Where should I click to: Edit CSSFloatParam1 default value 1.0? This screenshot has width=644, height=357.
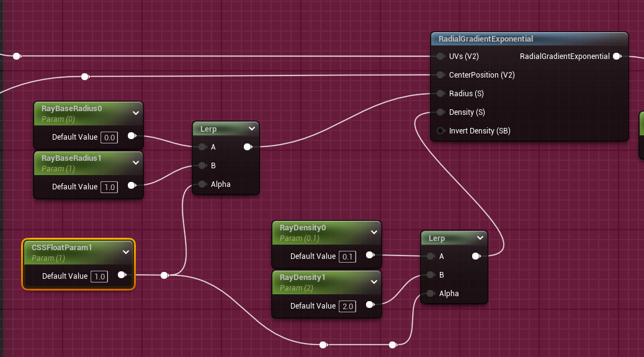99,276
